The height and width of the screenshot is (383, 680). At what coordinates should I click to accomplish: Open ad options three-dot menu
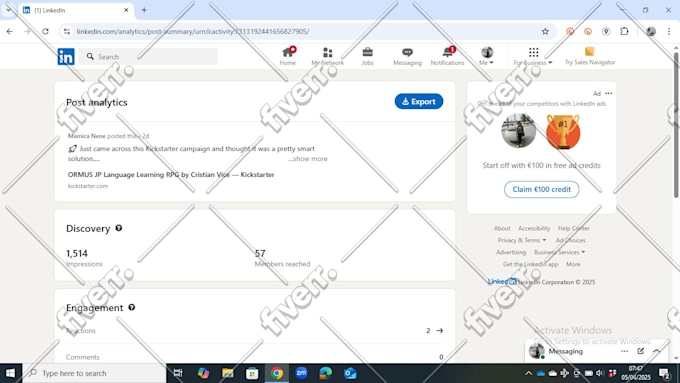click(x=608, y=93)
